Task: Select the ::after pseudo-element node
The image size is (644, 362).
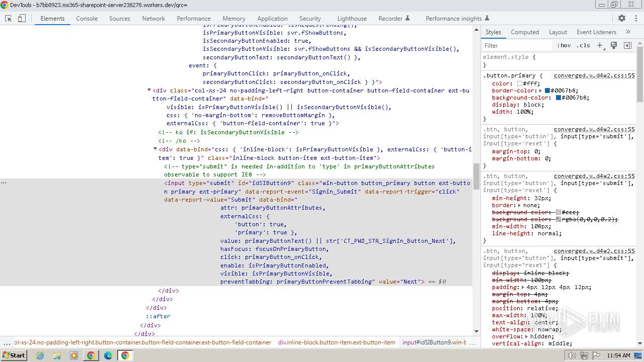Action: 158,316
